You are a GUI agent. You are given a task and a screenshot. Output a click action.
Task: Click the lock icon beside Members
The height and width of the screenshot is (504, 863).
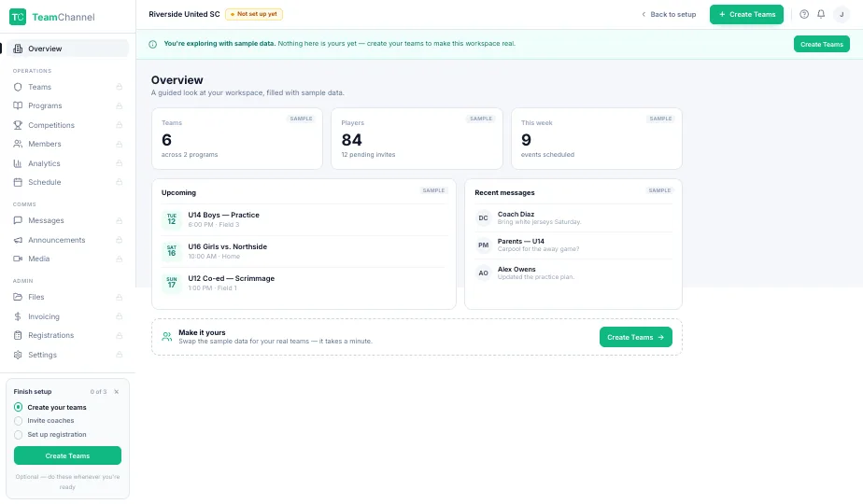119,144
